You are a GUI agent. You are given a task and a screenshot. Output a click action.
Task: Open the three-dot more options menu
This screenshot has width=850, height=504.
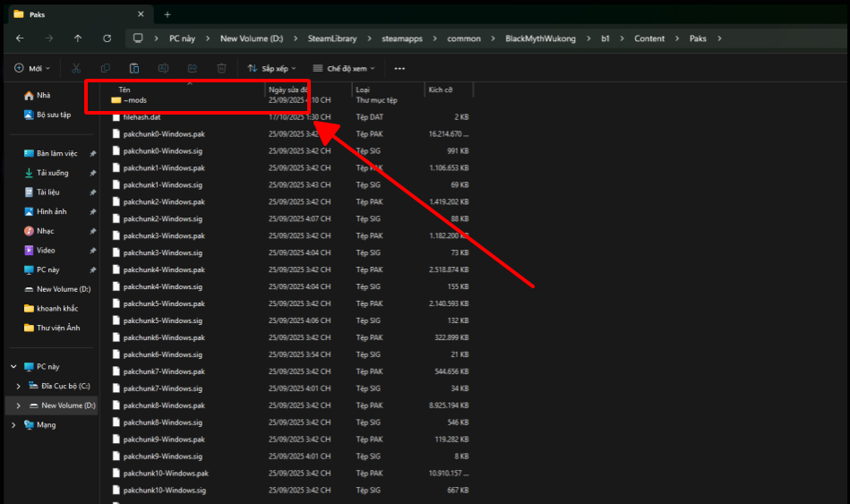coord(399,68)
